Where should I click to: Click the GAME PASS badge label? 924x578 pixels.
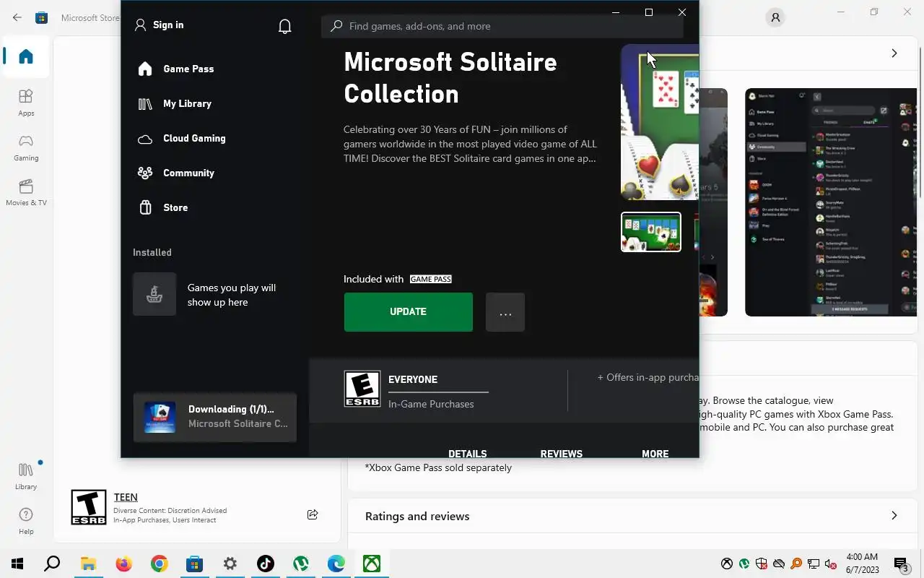pyautogui.click(x=431, y=279)
